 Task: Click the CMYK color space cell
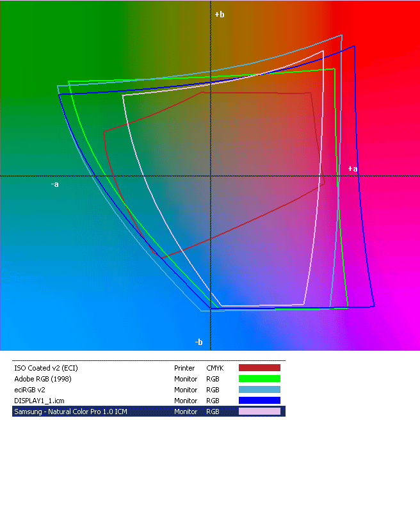click(x=214, y=368)
